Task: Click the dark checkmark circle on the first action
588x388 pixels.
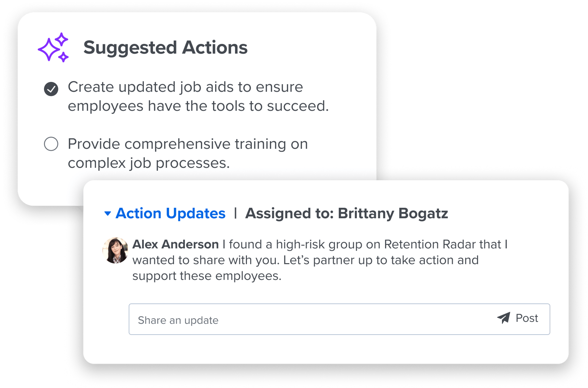Action: (51, 89)
